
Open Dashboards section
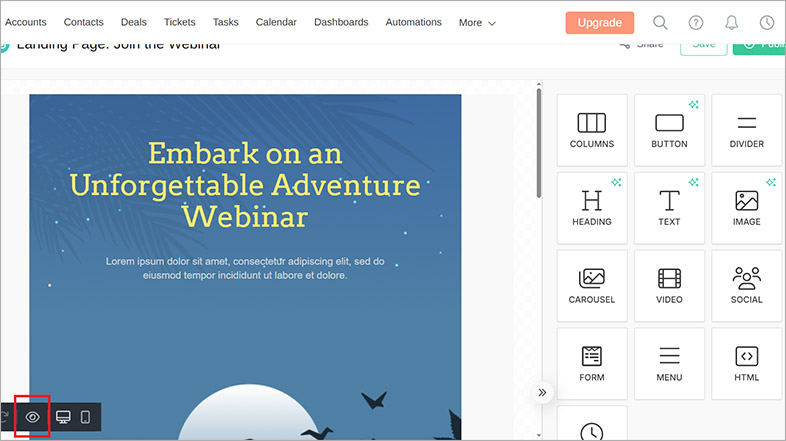point(341,22)
